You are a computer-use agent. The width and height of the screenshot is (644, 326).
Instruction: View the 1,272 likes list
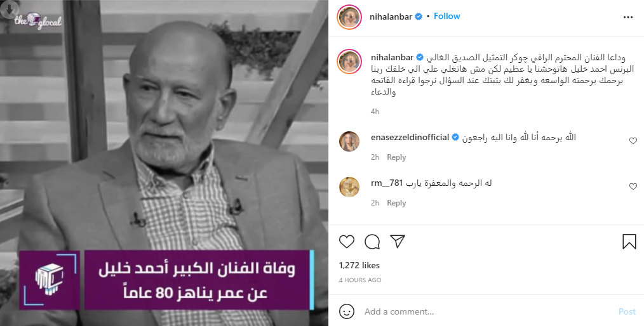(x=359, y=265)
